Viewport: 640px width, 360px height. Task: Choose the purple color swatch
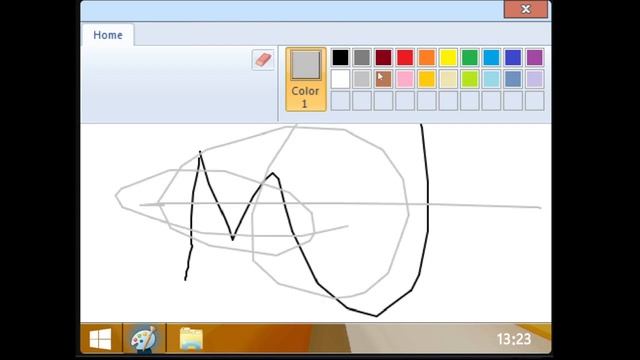(535, 58)
